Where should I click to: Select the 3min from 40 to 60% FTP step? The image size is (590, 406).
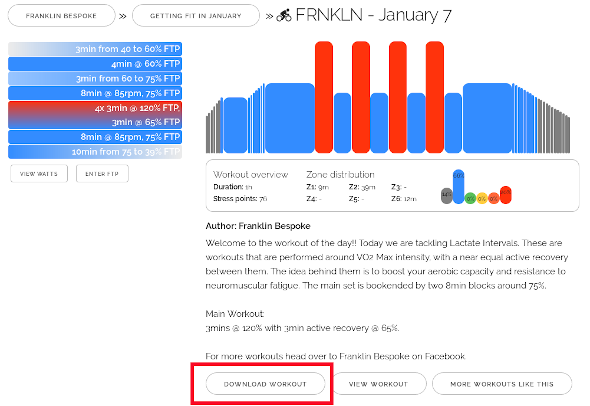click(x=95, y=49)
